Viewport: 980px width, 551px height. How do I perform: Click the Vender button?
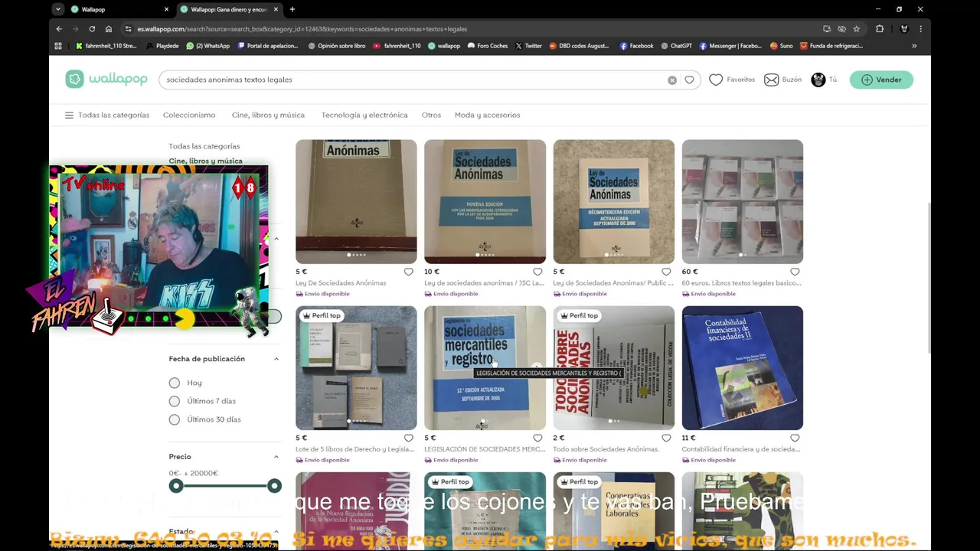pos(881,80)
